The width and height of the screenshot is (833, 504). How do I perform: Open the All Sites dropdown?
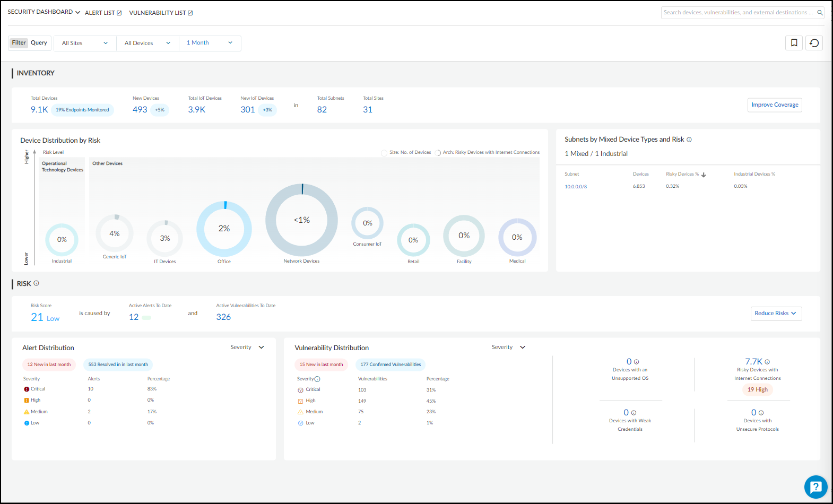(85, 44)
